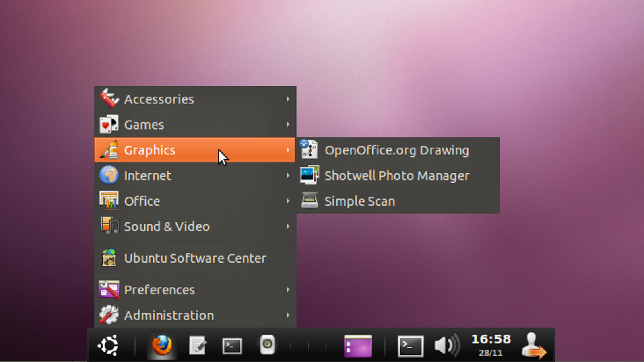Click the purple window icon in panel

pyautogui.click(x=358, y=346)
